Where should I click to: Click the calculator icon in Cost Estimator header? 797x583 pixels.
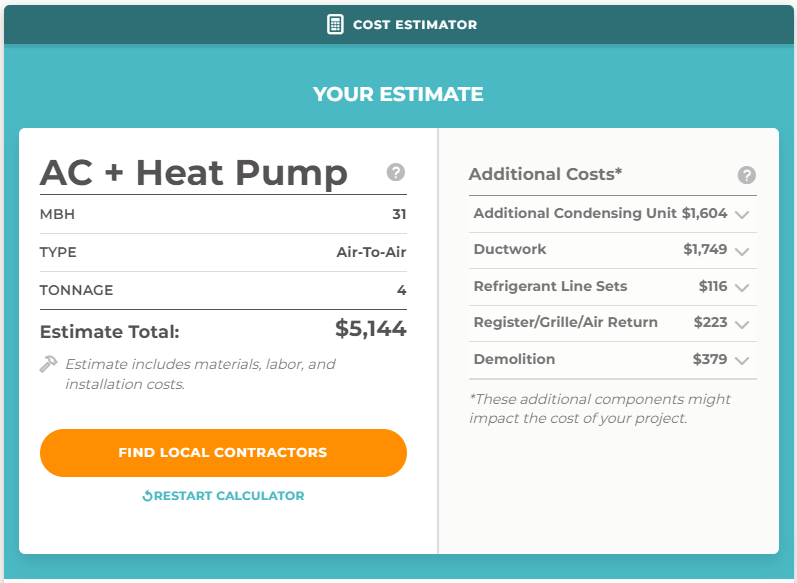click(335, 24)
